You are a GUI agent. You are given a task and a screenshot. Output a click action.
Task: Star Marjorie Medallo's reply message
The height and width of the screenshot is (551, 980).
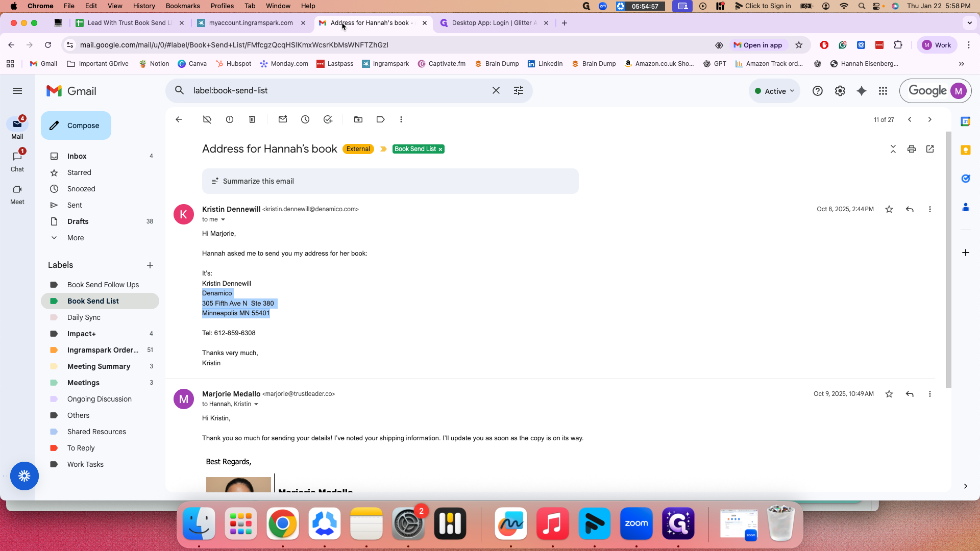coord(889,394)
